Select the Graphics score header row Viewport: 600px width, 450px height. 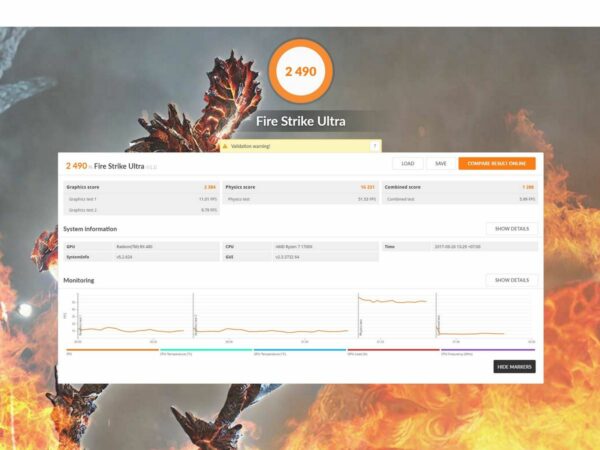pyautogui.click(x=141, y=187)
